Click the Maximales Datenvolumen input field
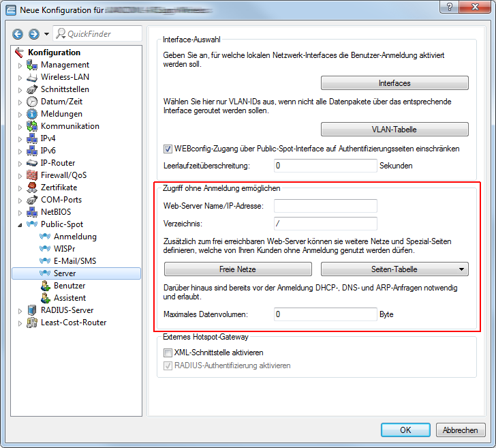The width and height of the screenshot is (496, 448). coord(325,314)
